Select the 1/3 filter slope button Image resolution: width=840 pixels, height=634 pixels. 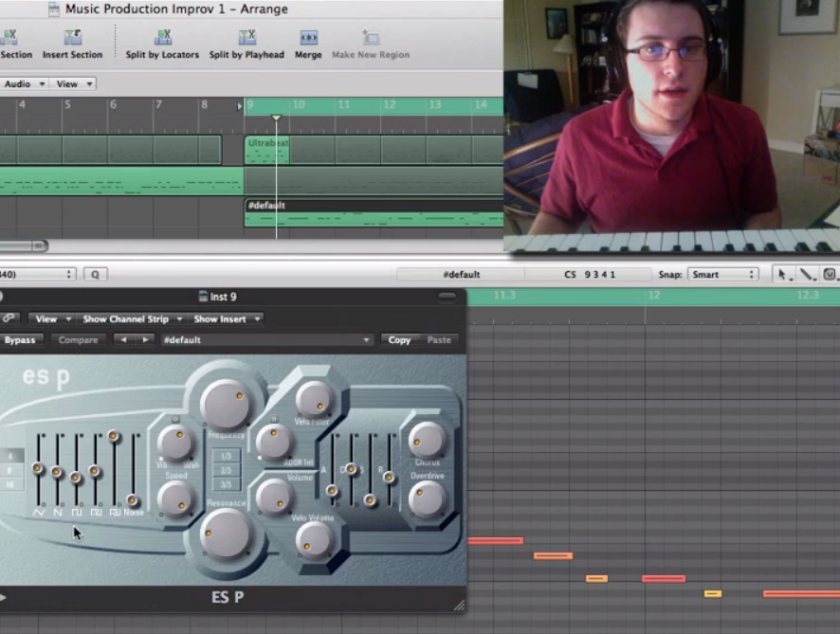point(226,456)
